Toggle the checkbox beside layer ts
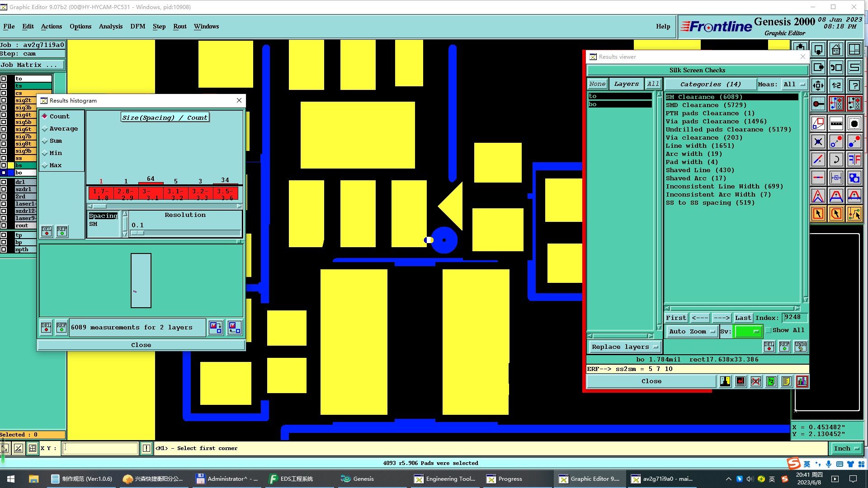Screen dimensions: 868x488 pyautogui.click(x=4, y=86)
